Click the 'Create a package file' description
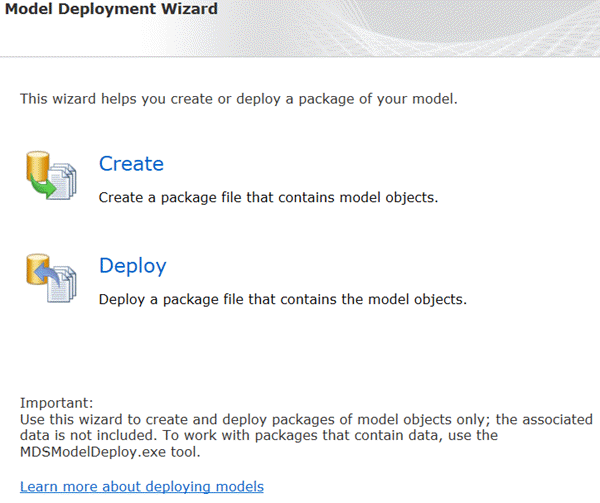 [x=268, y=198]
